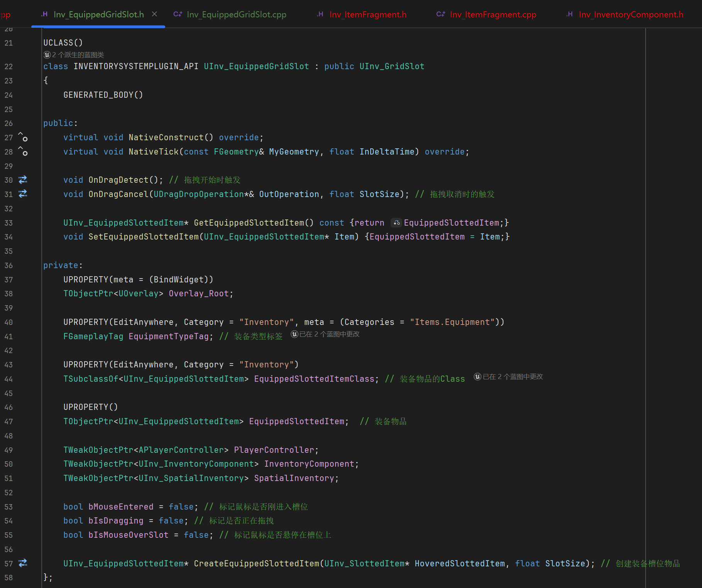Viewport: 702px width, 588px height.
Task: Click the FGameplayTag type name
Action: (x=93, y=336)
